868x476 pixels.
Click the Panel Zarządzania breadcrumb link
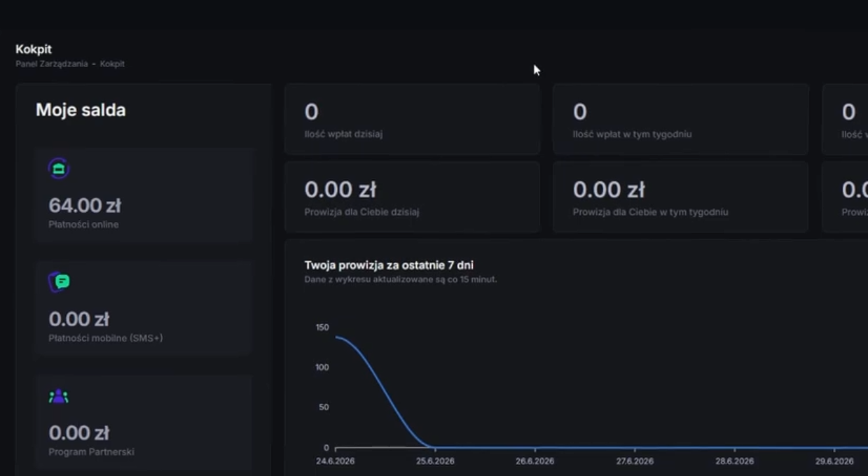pyautogui.click(x=52, y=64)
